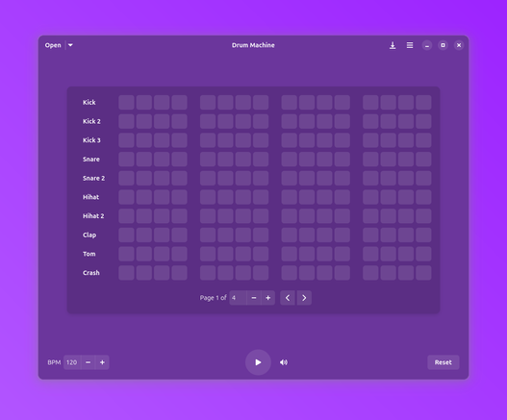Toggle the eleventh Hihat step
This screenshot has height=420, width=507.
tap(324, 197)
